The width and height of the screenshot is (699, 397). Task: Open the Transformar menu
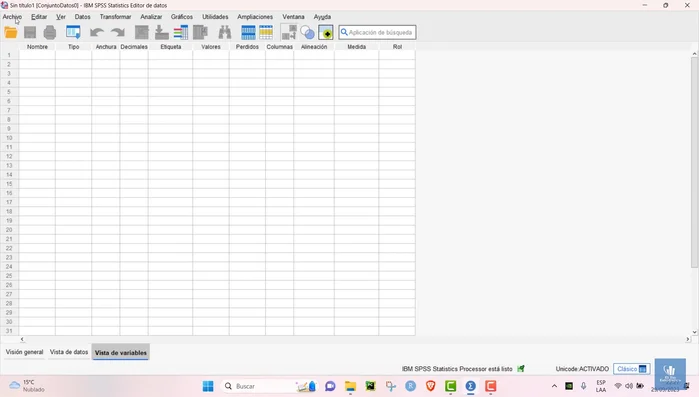(115, 16)
